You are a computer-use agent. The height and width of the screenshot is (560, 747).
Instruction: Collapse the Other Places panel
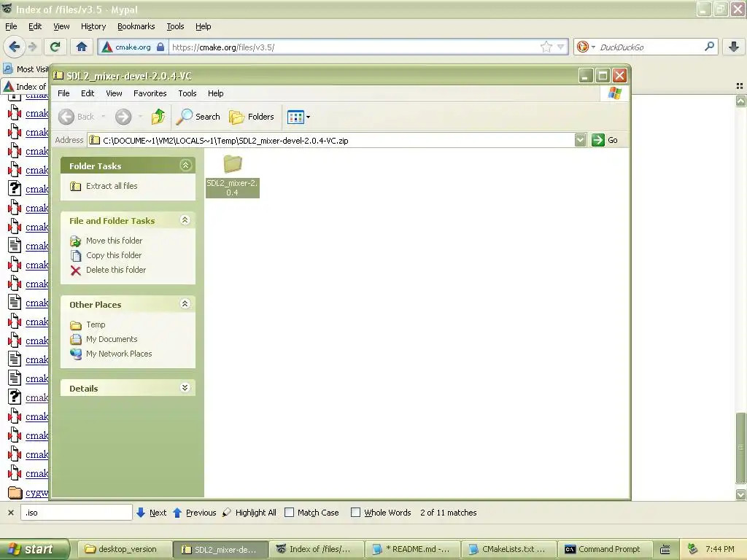[x=185, y=304]
